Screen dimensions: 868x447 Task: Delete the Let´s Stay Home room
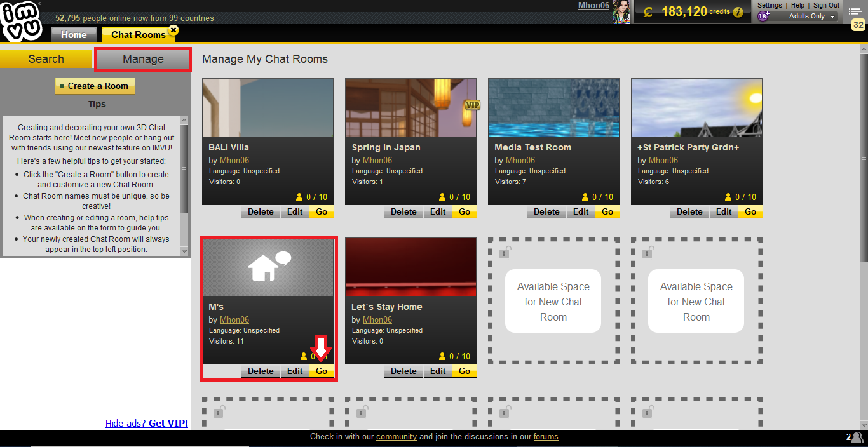(403, 371)
